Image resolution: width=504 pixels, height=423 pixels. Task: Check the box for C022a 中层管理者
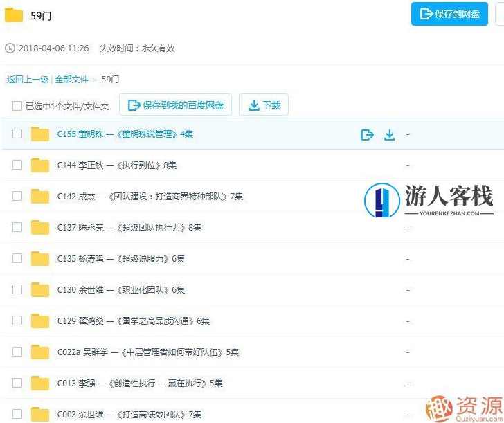tap(17, 352)
